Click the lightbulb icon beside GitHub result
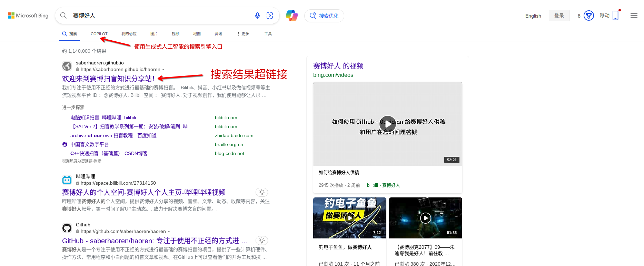Viewport: 644px width, 266px height. [x=262, y=241]
